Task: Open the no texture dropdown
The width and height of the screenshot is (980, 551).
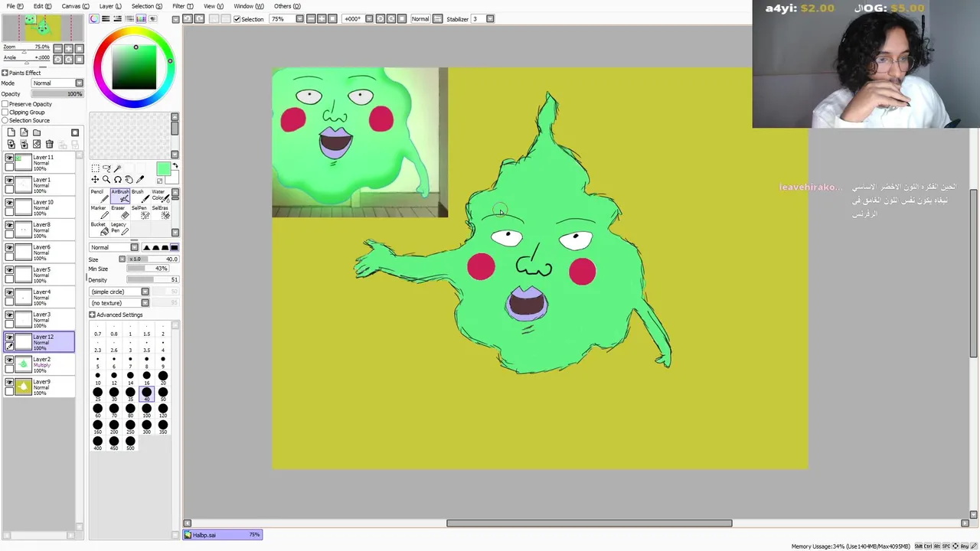Action: [119, 303]
